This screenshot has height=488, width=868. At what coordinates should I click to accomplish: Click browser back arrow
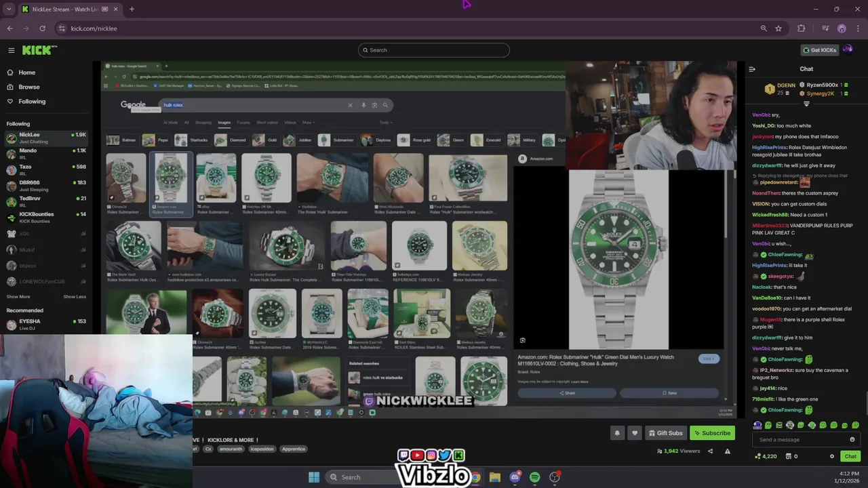[x=9, y=28]
